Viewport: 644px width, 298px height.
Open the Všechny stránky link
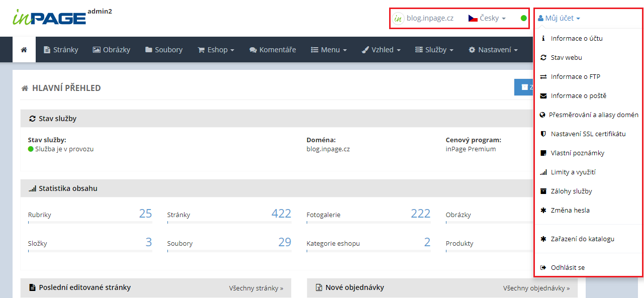point(256,288)
